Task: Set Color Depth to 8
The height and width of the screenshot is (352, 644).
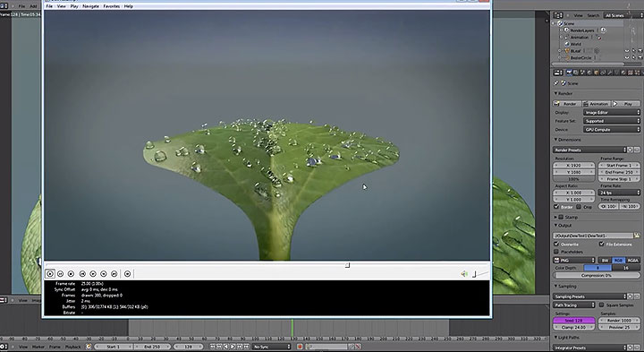Action: pyautogui.click(x=597, y=268)
